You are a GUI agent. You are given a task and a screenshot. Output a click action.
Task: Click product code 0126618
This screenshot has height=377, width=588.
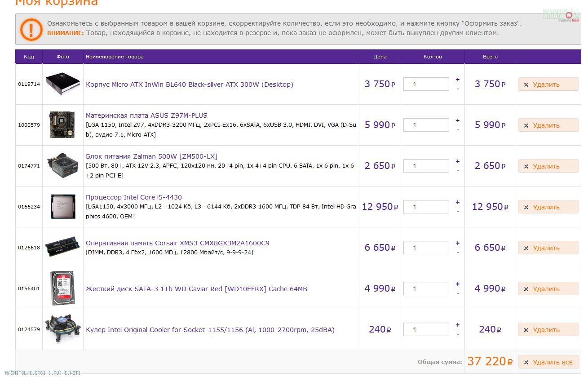pos(29,248)
